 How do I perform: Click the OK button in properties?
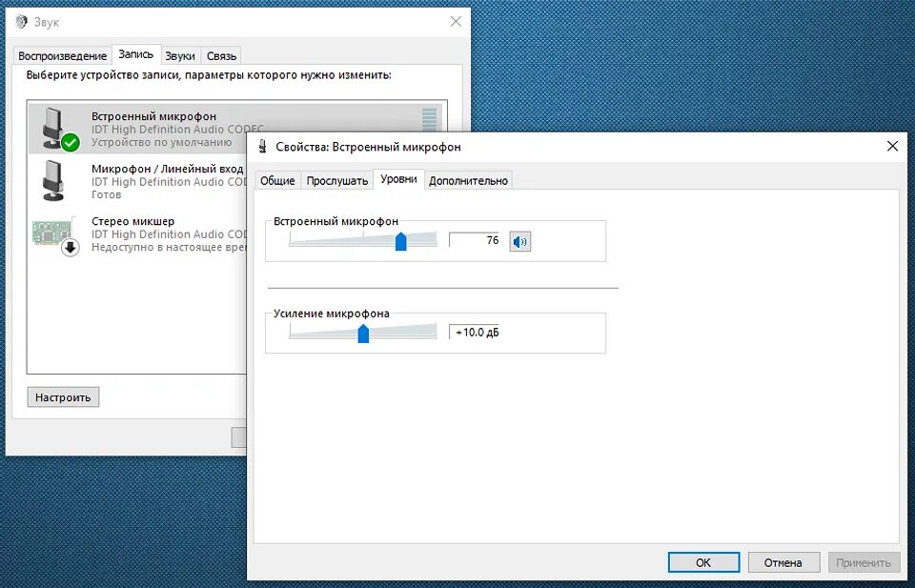(x=703, y=562)
